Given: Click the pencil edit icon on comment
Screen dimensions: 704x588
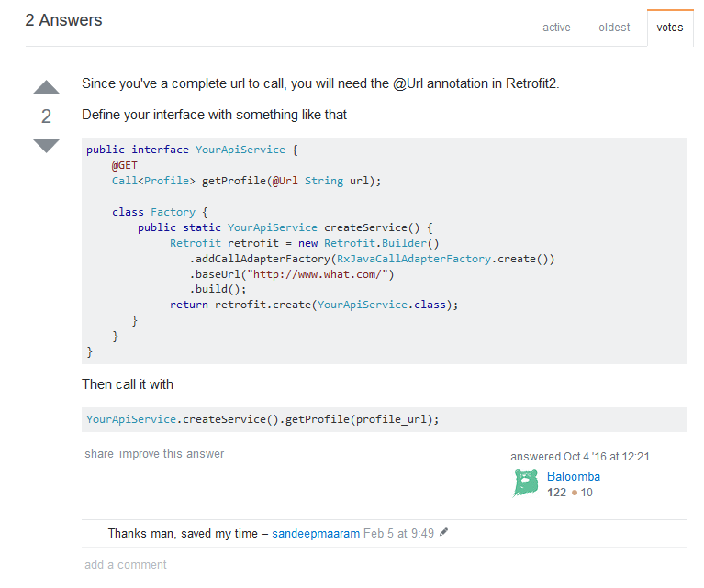Looking at the screenshot, I should (444, 532).
